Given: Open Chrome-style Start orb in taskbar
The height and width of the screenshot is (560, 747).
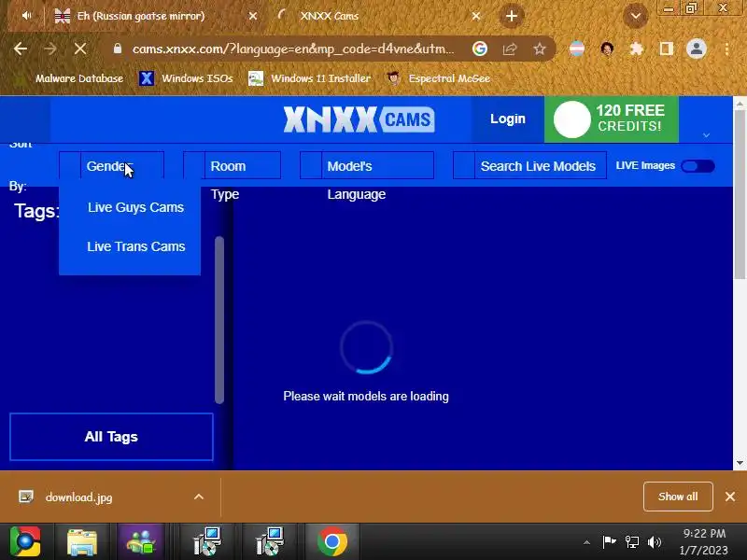Looking at the screenshot, I should tap(25, 541).
